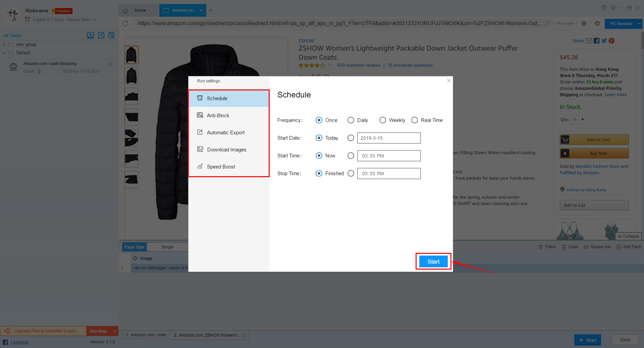644x348 pixels.
Task: Remove the coats-Scraping task with X
Action: (x=111, y=64)
